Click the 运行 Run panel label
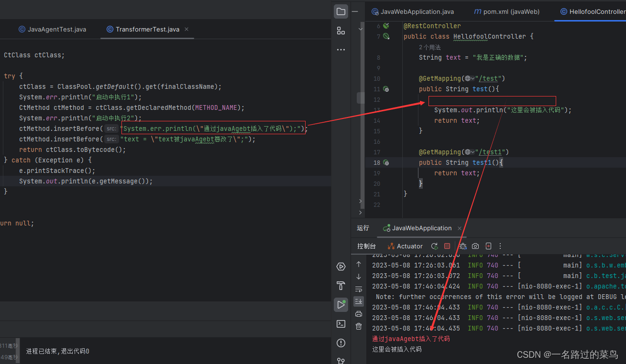 click(363, 228)
